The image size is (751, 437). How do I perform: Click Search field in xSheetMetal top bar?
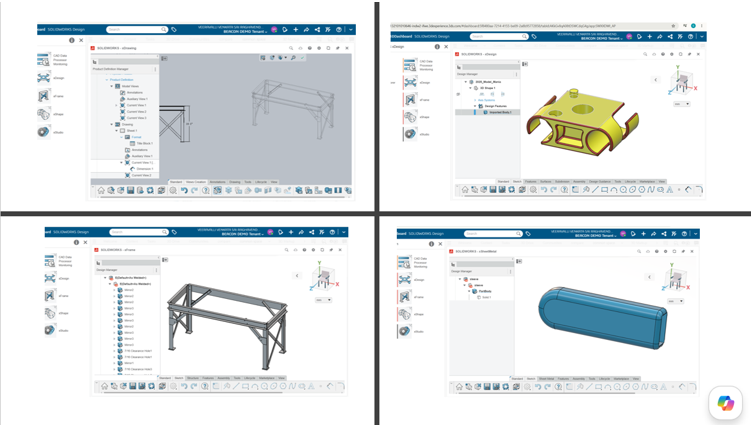point(493,234)
